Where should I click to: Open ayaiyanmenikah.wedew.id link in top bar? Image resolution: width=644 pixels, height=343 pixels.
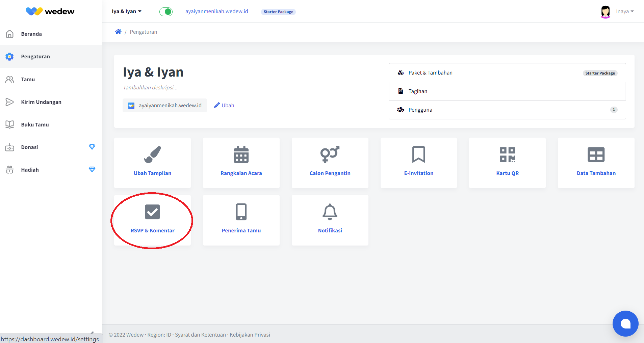[x=216, y=11]
